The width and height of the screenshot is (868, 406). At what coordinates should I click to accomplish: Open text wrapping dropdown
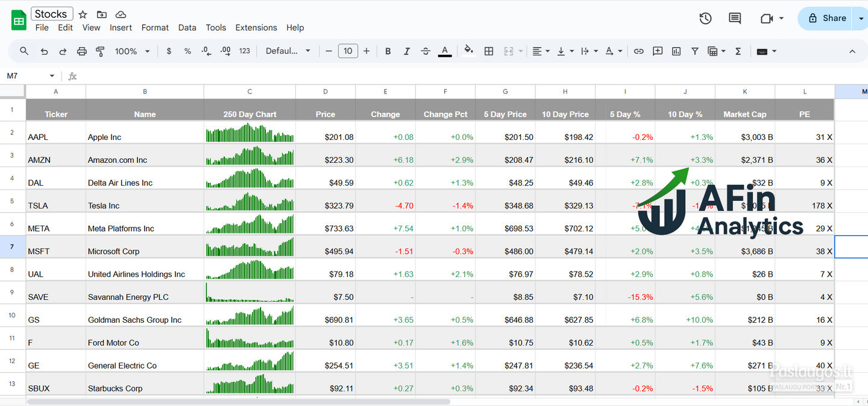tap(589, 51)
